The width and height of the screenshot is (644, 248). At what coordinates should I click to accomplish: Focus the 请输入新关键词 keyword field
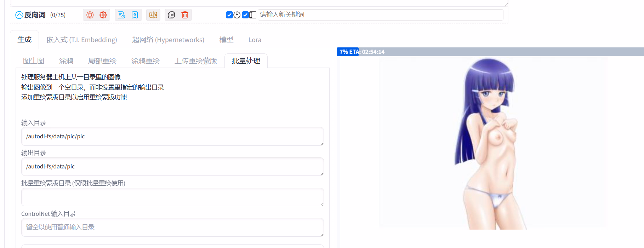click(380, 15)
